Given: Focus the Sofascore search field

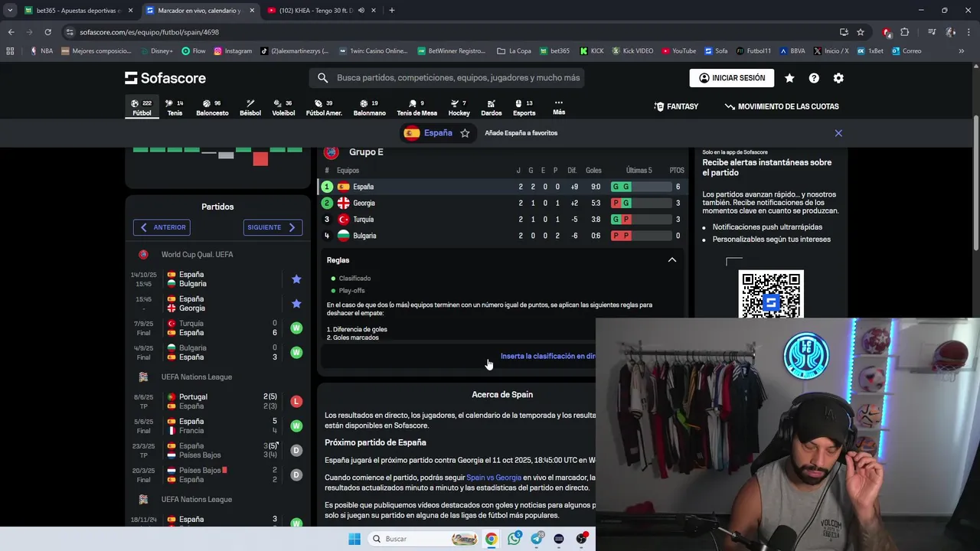Looking at the screenshot, I should [x=447, y=78].
